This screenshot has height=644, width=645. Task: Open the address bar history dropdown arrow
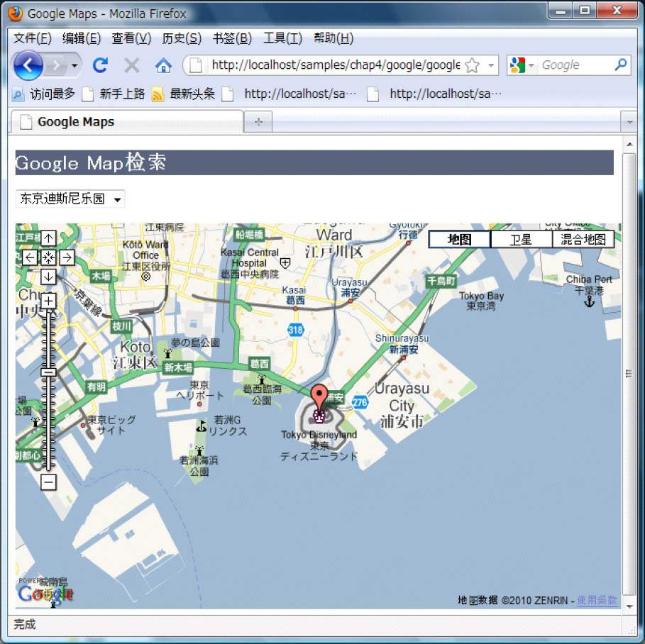[x=491, y=65]
